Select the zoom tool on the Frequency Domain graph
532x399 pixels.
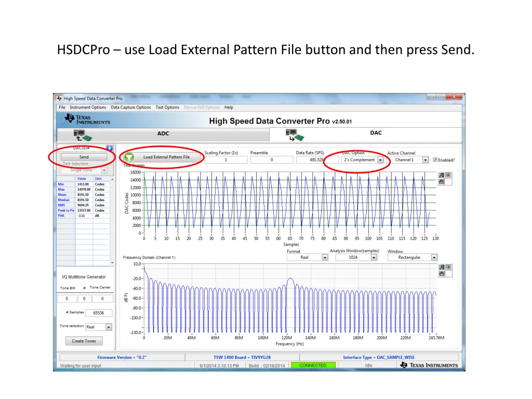click(441, 267)
